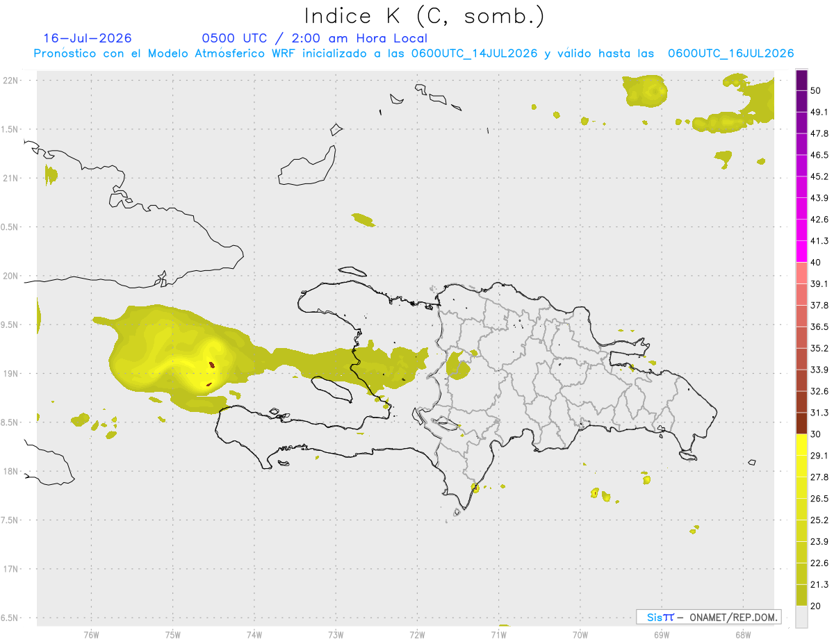The width and height of the screenshot is (834, 644).
Task: Click the bright yellow swatch between 29.1 and 30
Action: click(801, 445)
